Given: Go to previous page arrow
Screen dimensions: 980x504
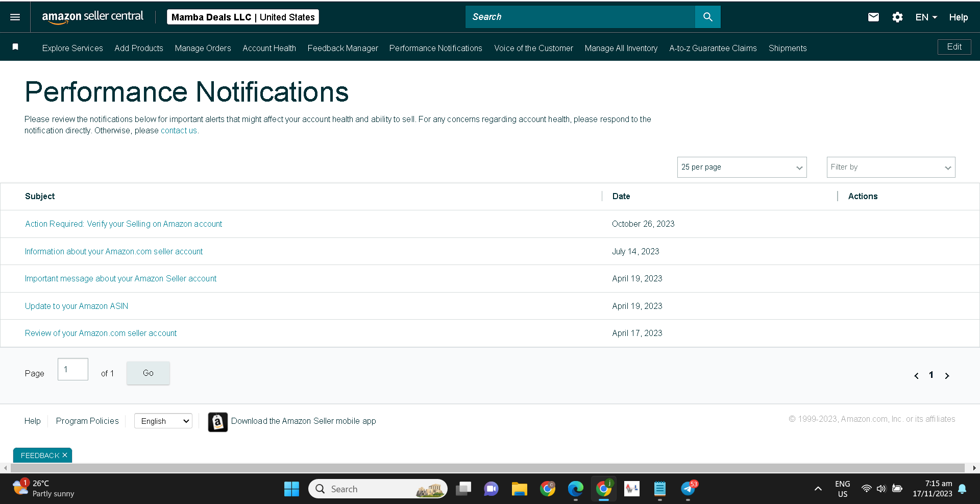Looking at the screenshot, I should point(916,376).
